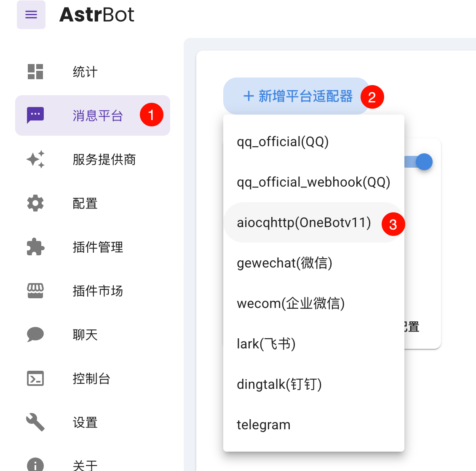Click the about info icon
This screenshot has height=471, width=476.
point(35,465)
